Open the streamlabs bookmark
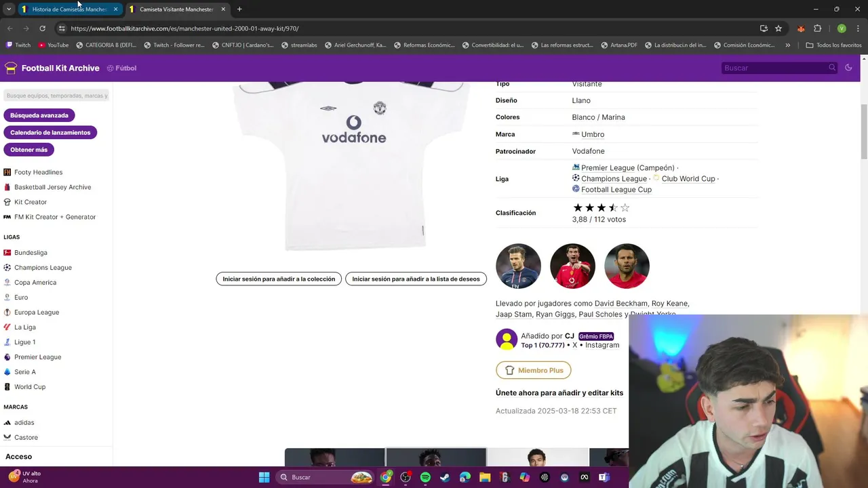The width and height of the screenshot is (868, 488). pyautogui.click(x=299, y=45)
